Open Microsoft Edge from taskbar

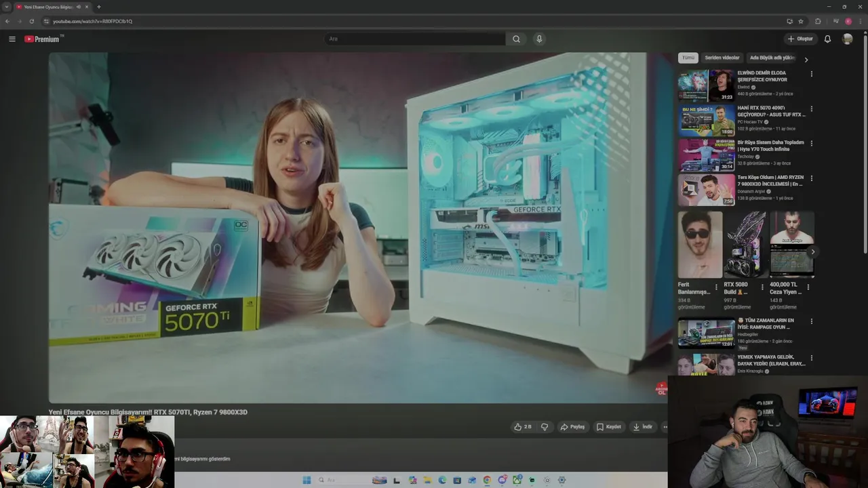click(442, 480)
